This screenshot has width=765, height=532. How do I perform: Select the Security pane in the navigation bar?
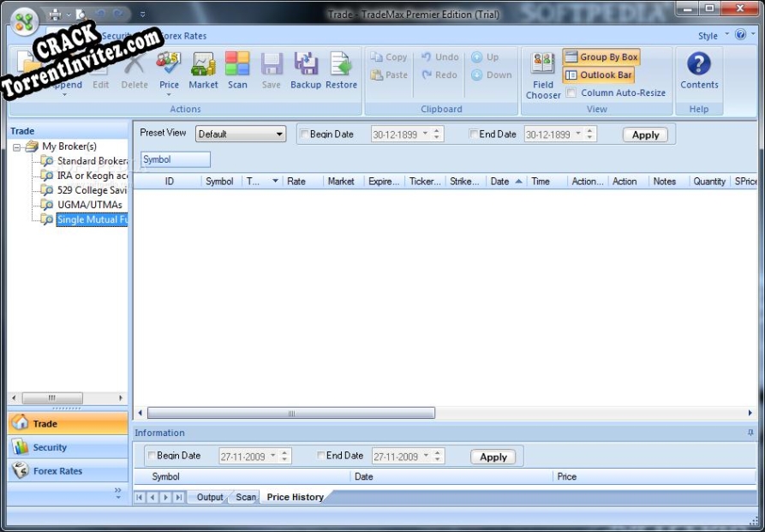point(50,447)
